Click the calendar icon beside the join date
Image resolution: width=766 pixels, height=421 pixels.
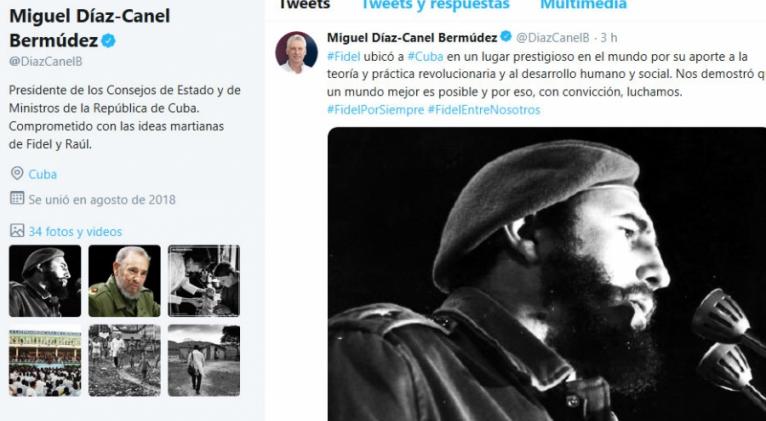tap(17, 198)
